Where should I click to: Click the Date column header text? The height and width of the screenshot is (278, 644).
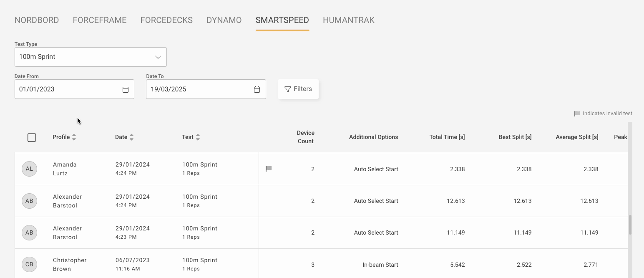pos(121,137)
